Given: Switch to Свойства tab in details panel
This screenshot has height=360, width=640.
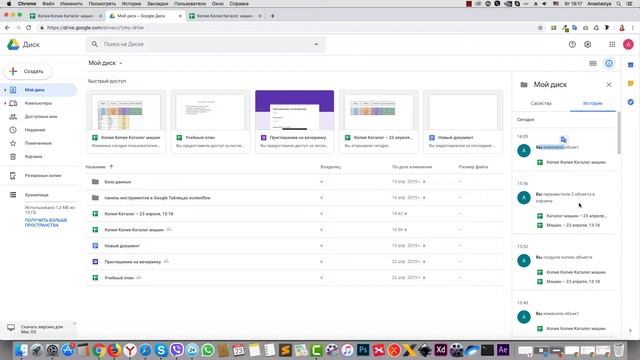Looking at the screenshot, I should pos(541,103).
